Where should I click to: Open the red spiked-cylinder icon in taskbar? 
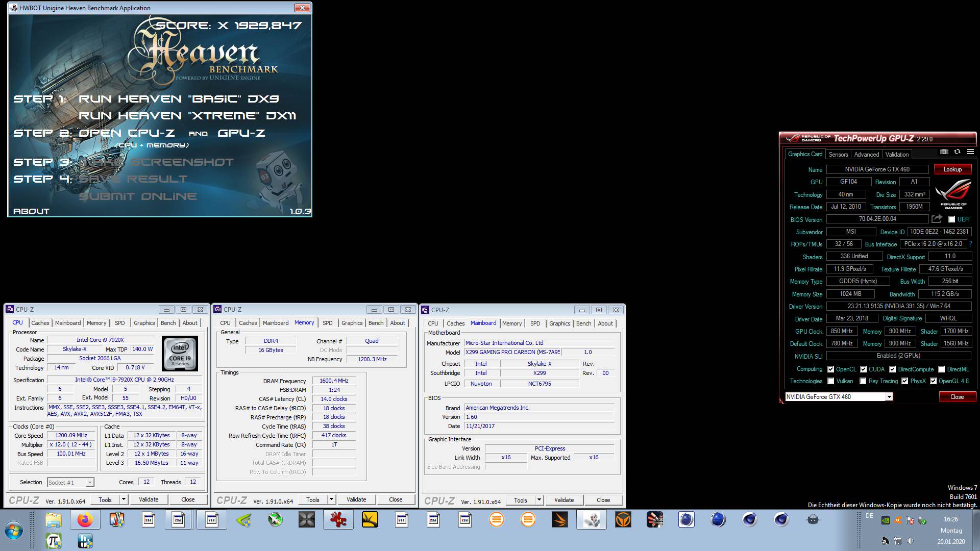click(x=655, y=520)
